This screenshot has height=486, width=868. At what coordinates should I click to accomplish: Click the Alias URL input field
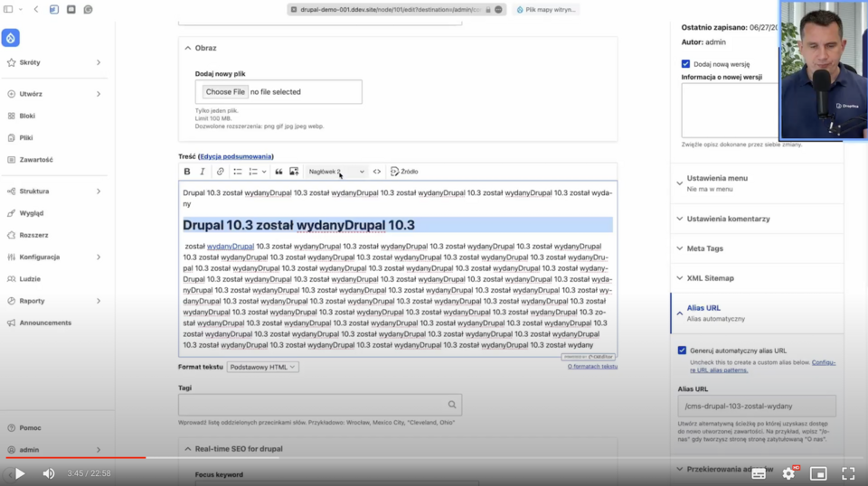(x=757, y=407)
